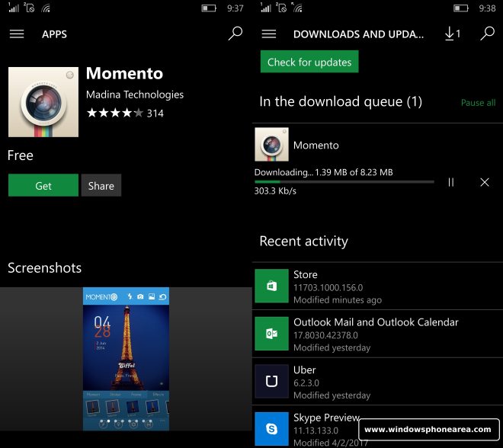This screenshot has height=448, width=503.
Task: Cancel the Momento download
Action: [485, 182]
